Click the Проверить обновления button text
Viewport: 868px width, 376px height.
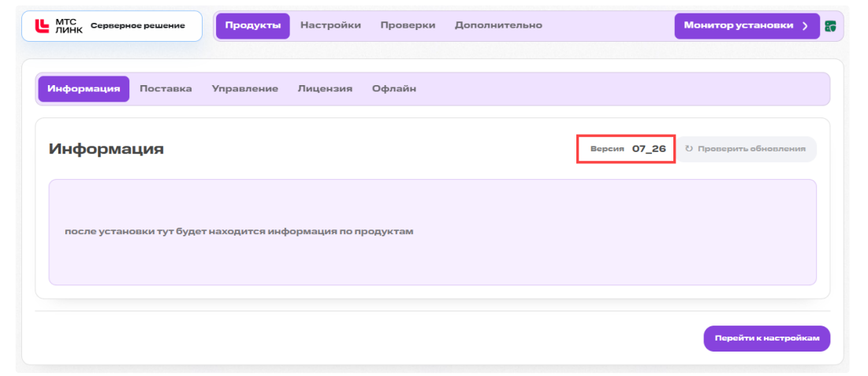click(751, 149)
